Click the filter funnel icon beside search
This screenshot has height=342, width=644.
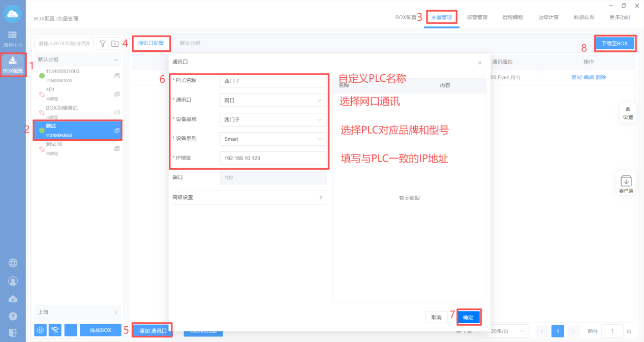point(102,44)
